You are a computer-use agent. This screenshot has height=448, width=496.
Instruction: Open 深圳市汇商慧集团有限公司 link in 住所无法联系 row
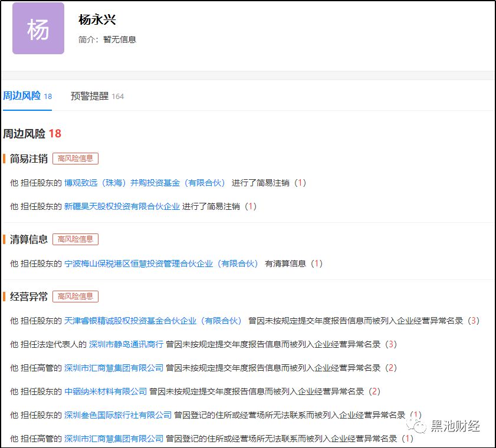[114, 439]
